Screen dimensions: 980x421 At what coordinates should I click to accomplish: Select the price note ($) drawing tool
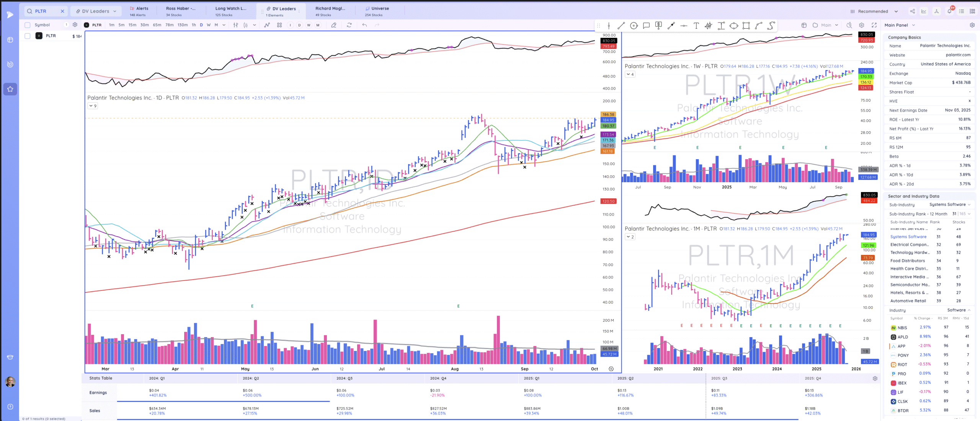pyautogui.click(x=658, y=25)
